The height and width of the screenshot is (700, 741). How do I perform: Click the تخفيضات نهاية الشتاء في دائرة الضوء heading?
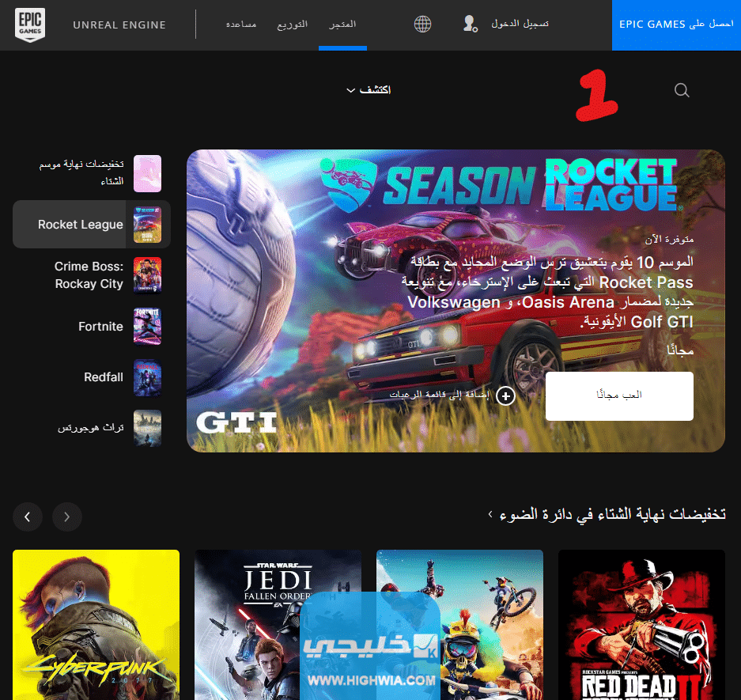612,514
